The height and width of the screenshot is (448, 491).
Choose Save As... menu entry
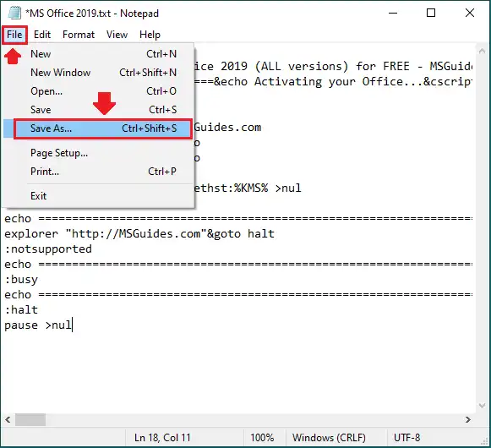[x=98, y=128]
